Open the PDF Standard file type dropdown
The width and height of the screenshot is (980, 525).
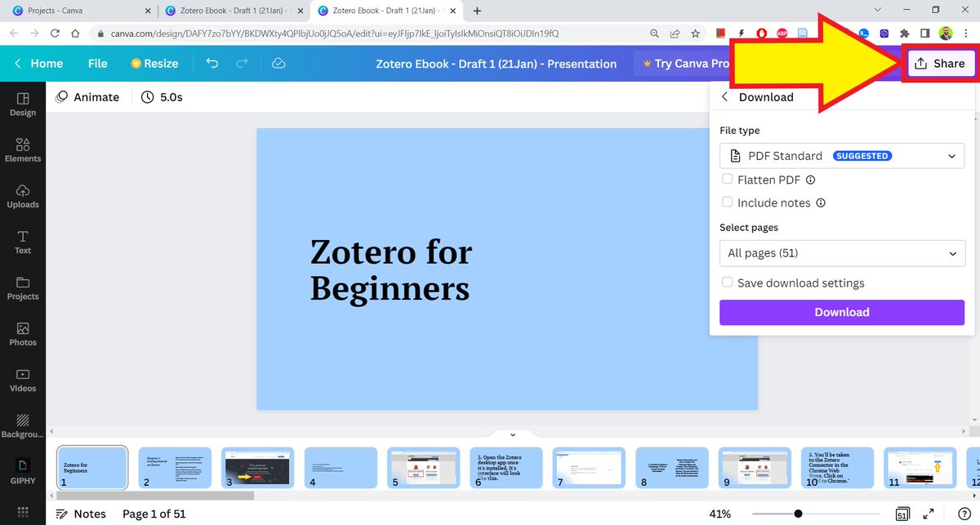pos(842,156)
